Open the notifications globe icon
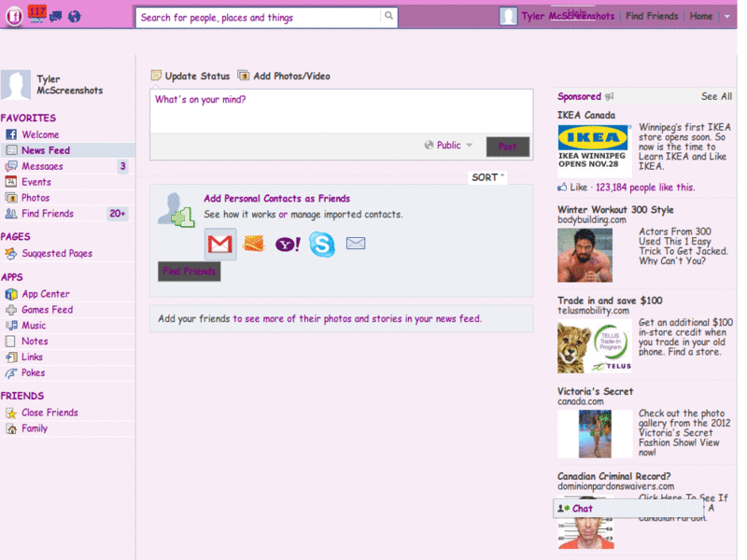The height and width of the screenshot is (560, 747). pos(74,17)
